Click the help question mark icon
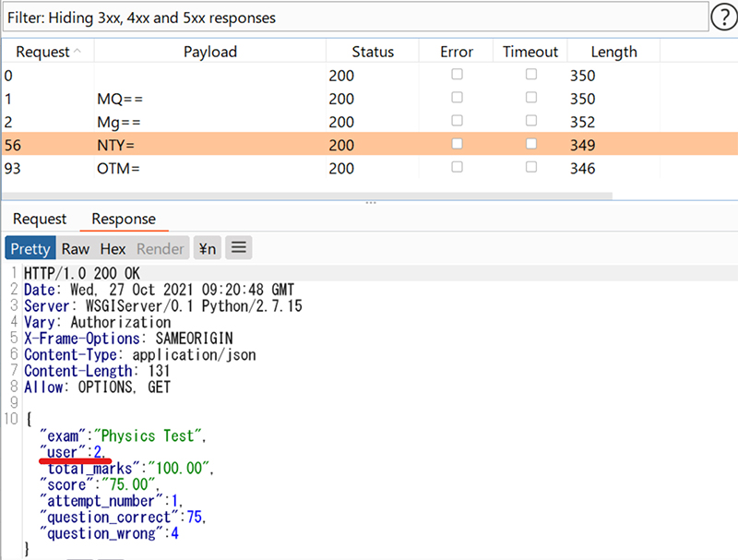Screen dimensions: 738x560 click(722, 18)
